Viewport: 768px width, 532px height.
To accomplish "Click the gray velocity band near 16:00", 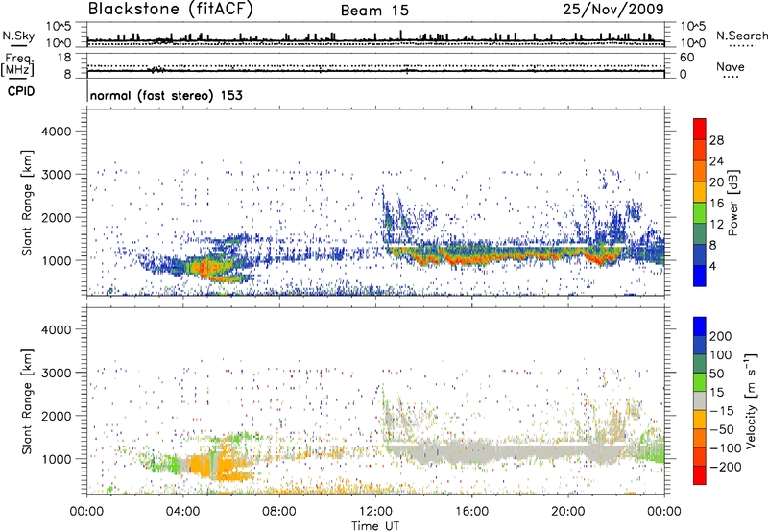I will coord(472,451).
